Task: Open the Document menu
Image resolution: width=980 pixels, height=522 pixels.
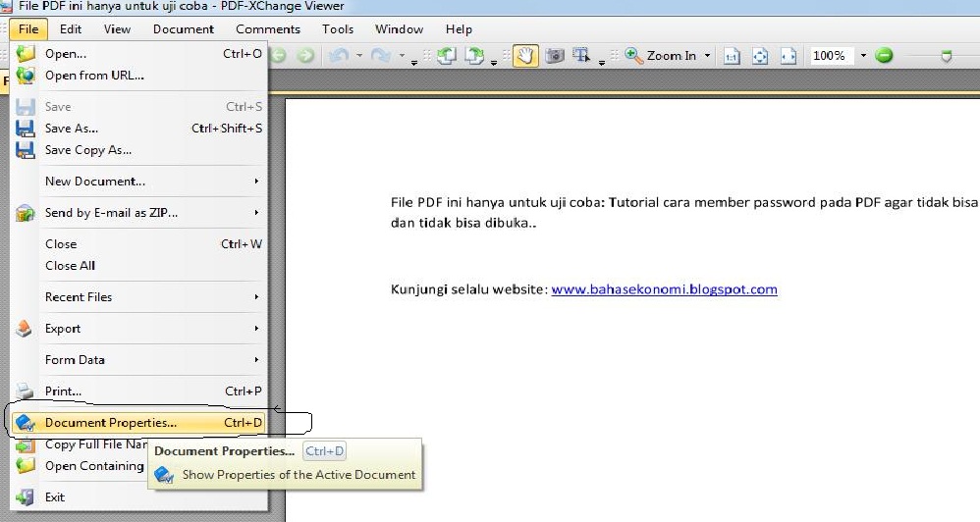Action: (x=183, y=29)
